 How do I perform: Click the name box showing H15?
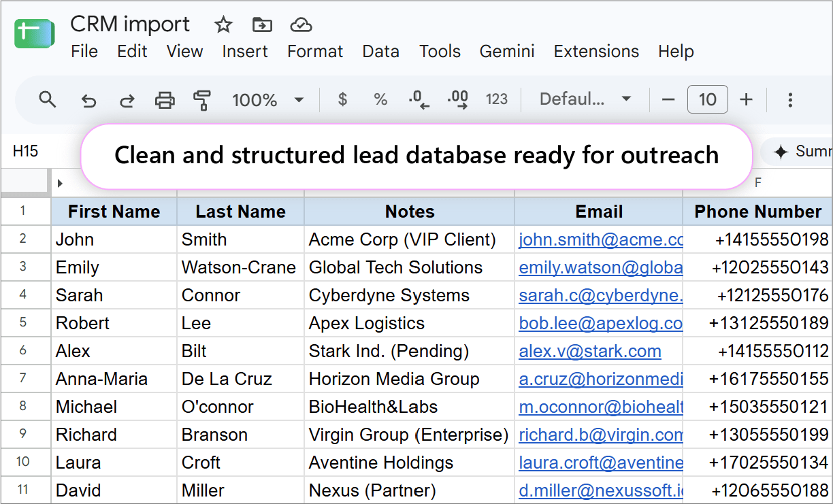(x=26, y=151)
